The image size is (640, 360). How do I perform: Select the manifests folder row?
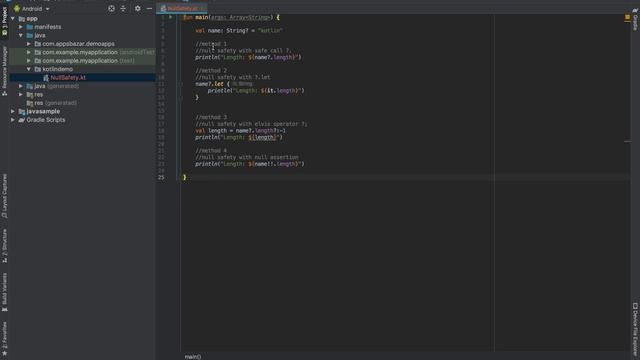[82, 27]
